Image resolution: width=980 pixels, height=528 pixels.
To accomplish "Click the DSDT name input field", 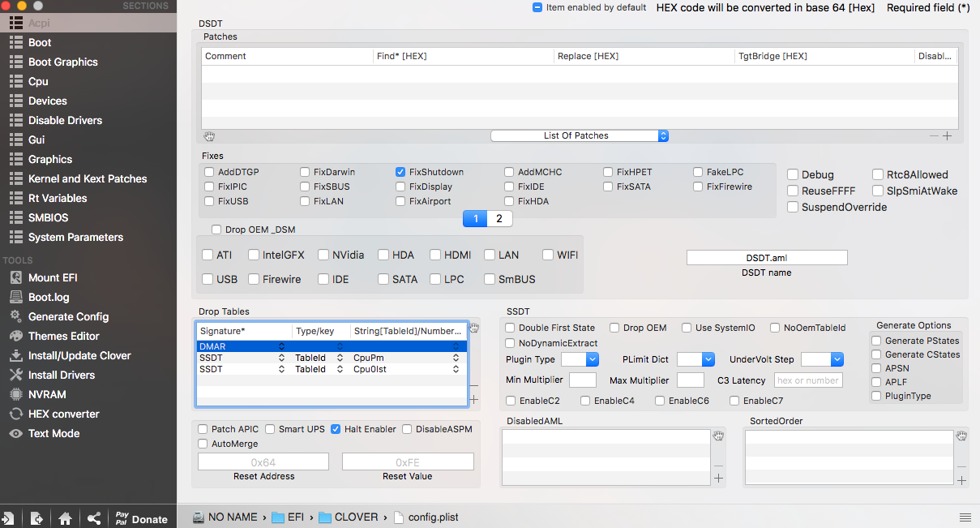I will click(766, 258).
